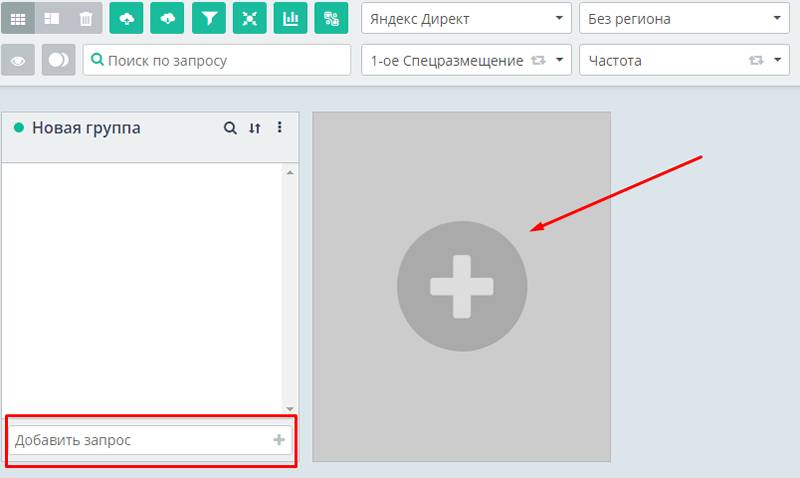Expand the 'Без региона' region dropdown

[684, 19]
